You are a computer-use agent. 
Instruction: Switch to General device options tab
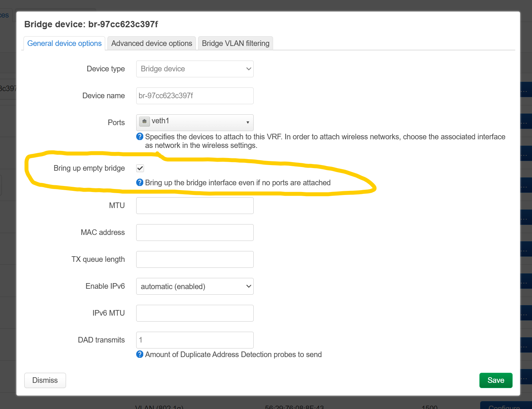[64, 44]
